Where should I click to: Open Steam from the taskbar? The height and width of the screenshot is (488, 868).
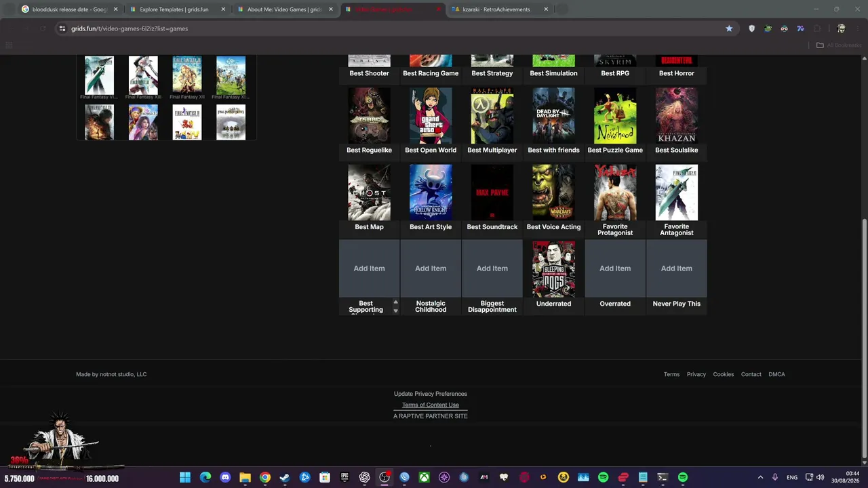coord(285,477)
